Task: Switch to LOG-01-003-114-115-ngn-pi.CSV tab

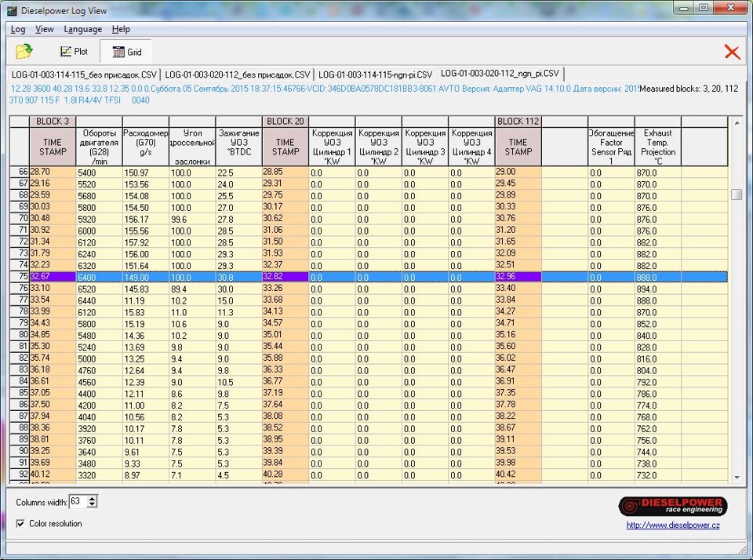Action: coord(375,74)
